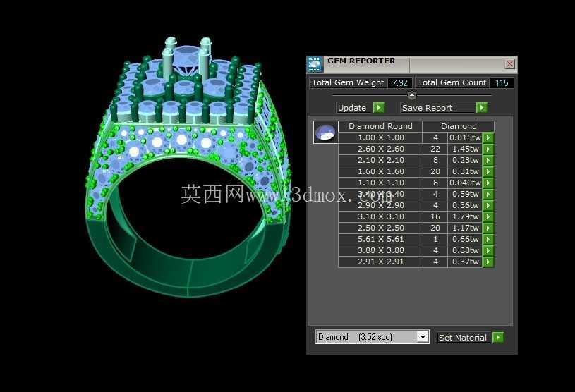Click the 0.88tw weight cell
This screenshot has width=575, height=392.
pos(465,250)
